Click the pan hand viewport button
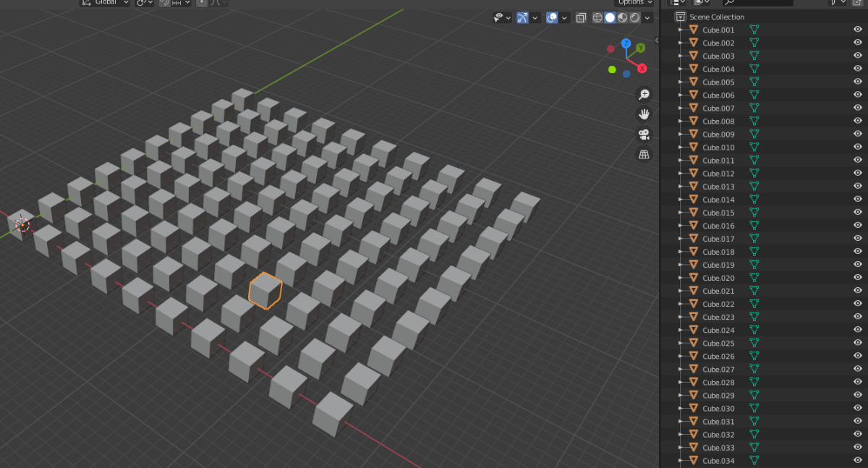The image size is (868, 468). (644, 114)
